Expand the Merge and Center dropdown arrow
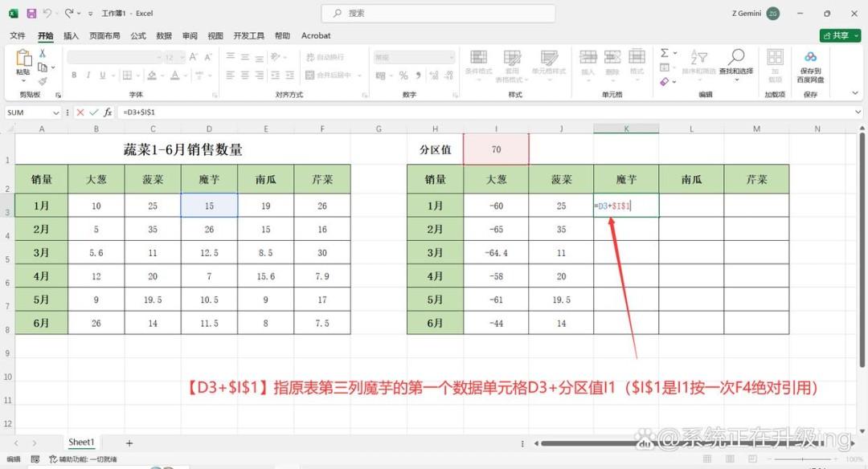Image resolution: width=868 pixels, height=469 pixels. pos(359,75)
